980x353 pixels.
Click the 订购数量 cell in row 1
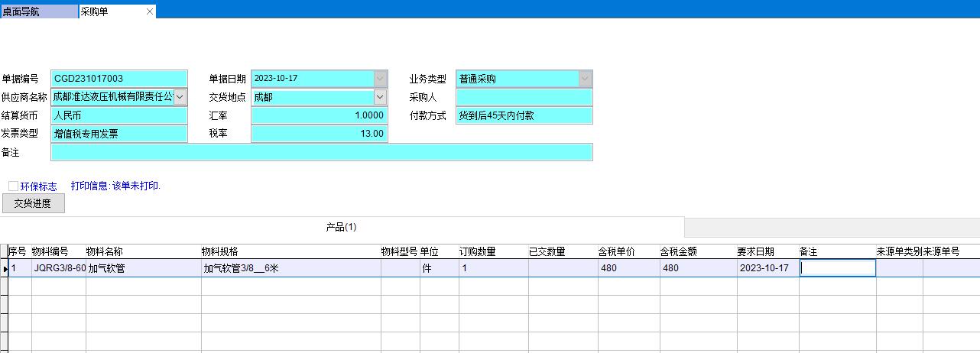coord(492,268)
